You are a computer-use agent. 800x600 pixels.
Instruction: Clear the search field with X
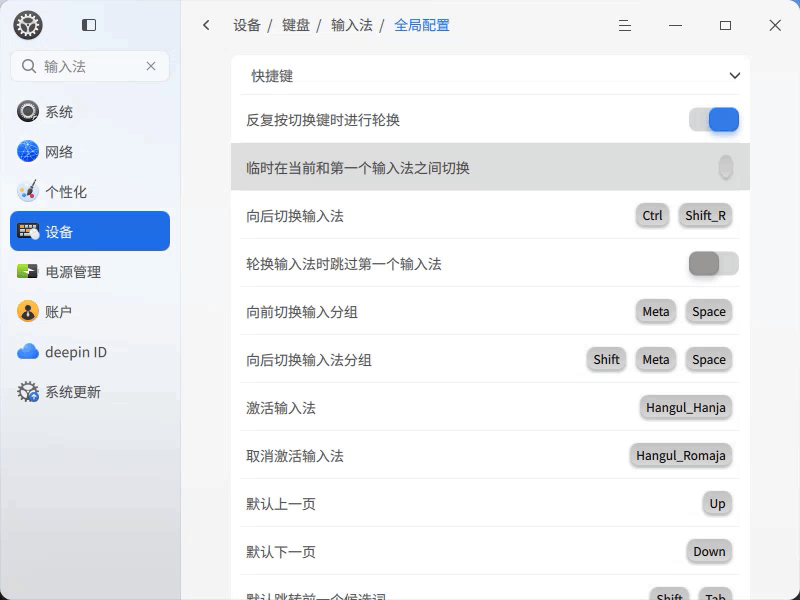pyautogui.click(x=151, y=66)
